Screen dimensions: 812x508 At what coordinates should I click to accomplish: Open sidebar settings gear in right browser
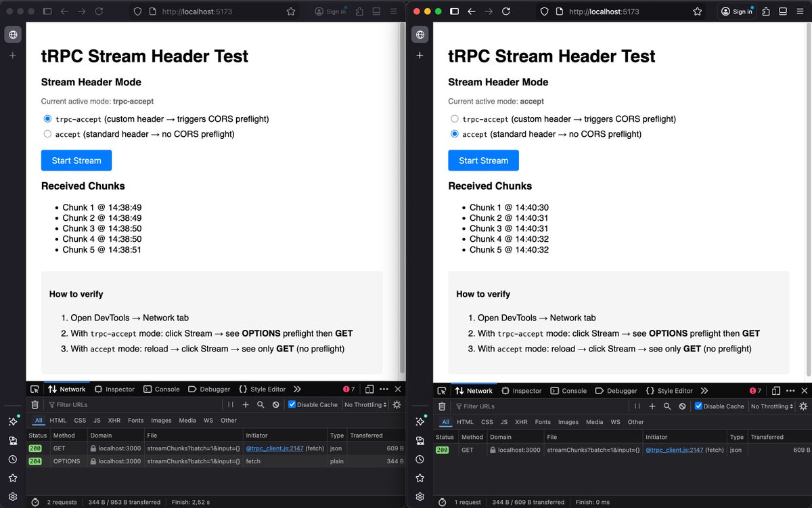420,496
